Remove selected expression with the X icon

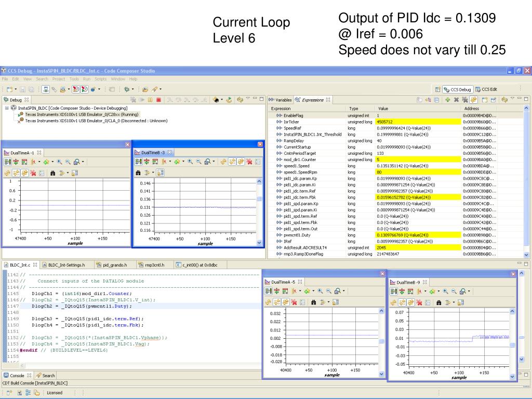456,100
